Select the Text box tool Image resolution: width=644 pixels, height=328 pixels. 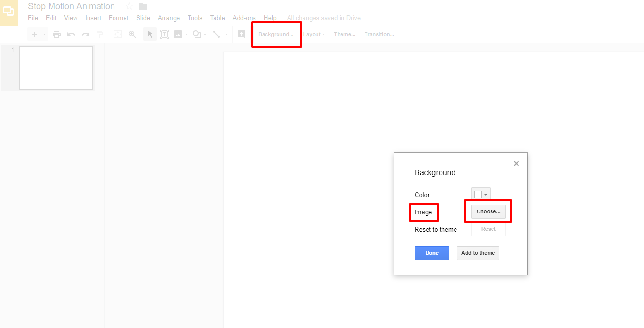(x=164, y=34)
